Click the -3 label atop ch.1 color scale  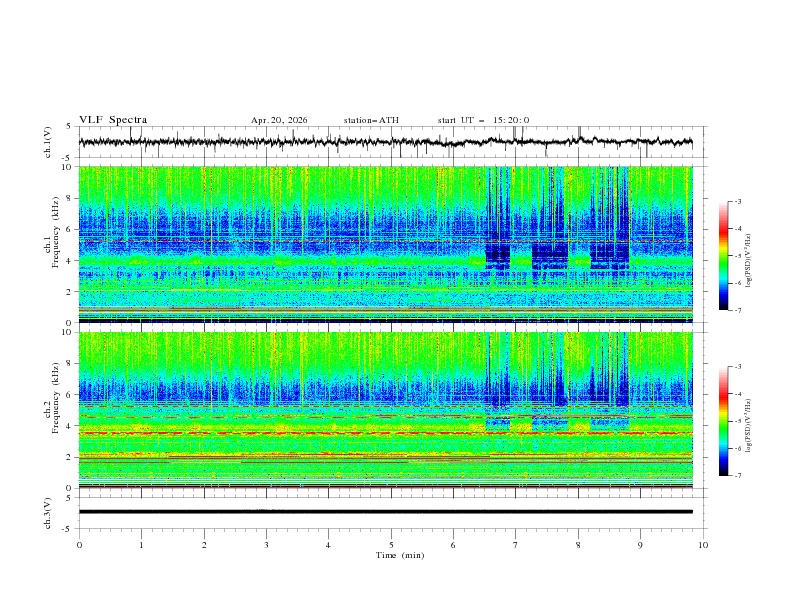[x=737, y=201]
